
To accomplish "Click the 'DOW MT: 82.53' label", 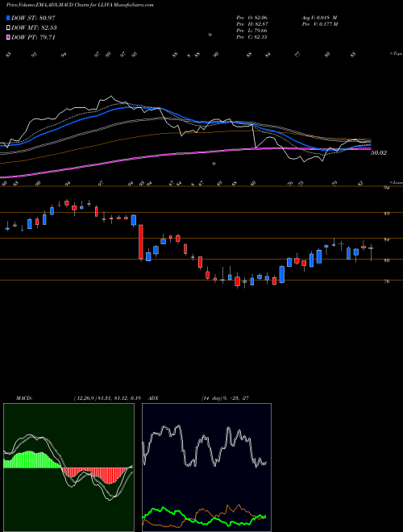I will point(34,28).
